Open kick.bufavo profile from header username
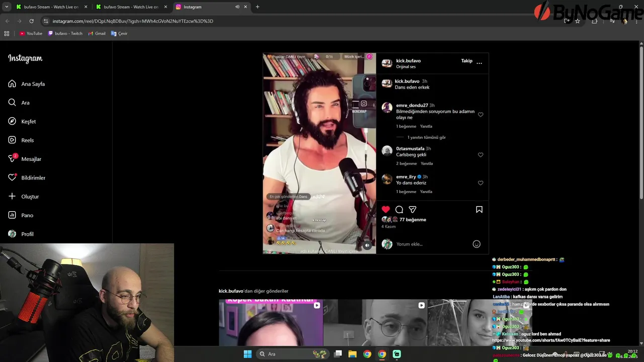 click(408, 61)
